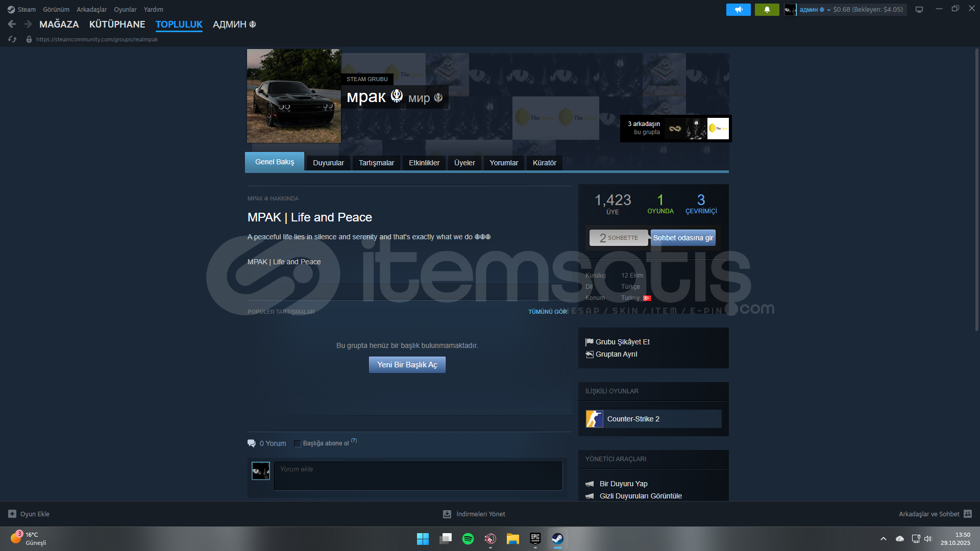The width and height of the screenshot is (980, 551).
Task: Open the Big Picture mode monitor icon
Action: click(x=919, y=10)
